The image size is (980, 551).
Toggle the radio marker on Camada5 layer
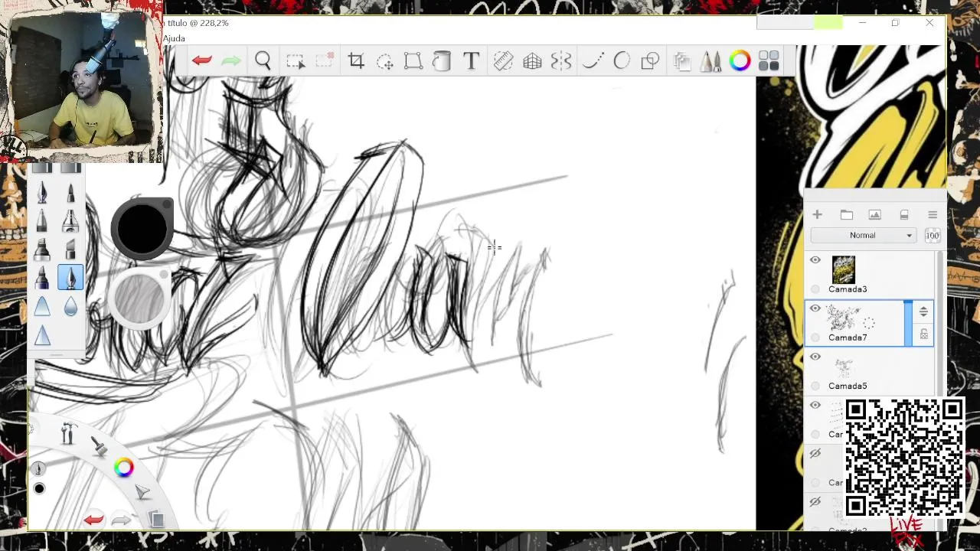click(x=815, y=386)
